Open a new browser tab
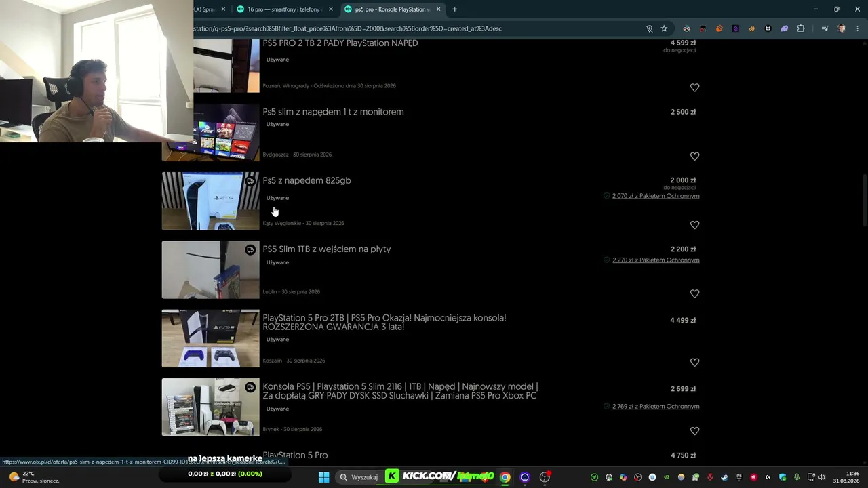 (x=454, y=9)
